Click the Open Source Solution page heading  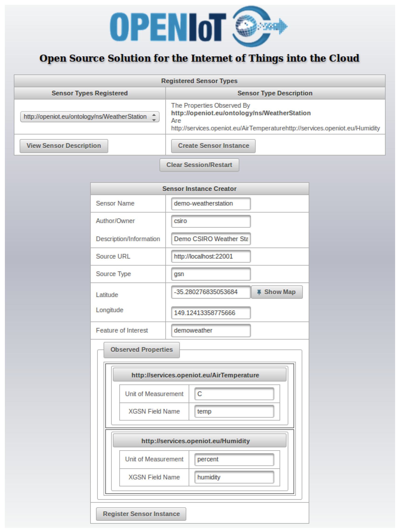click(x=199, y=58)
